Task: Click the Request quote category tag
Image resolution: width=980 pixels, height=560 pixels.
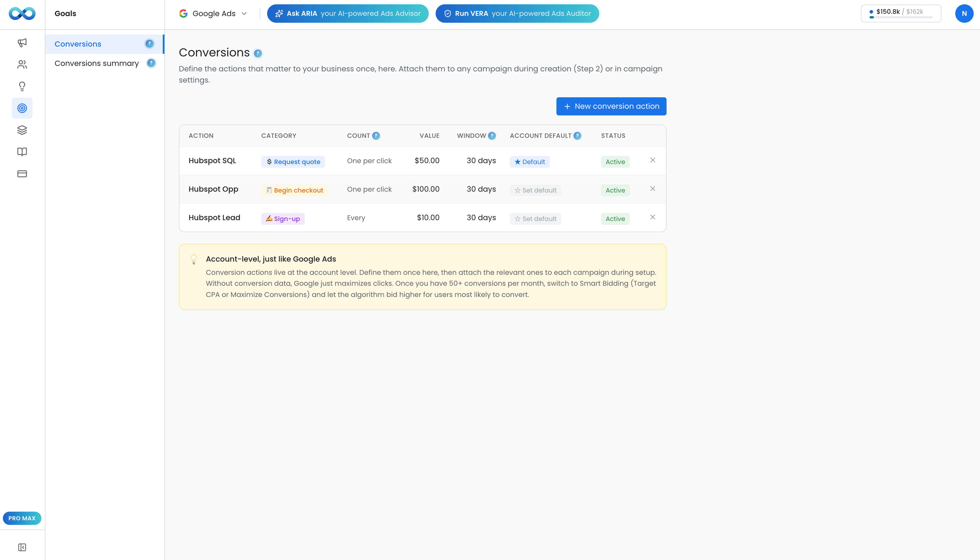Action: tap(293, 162)
